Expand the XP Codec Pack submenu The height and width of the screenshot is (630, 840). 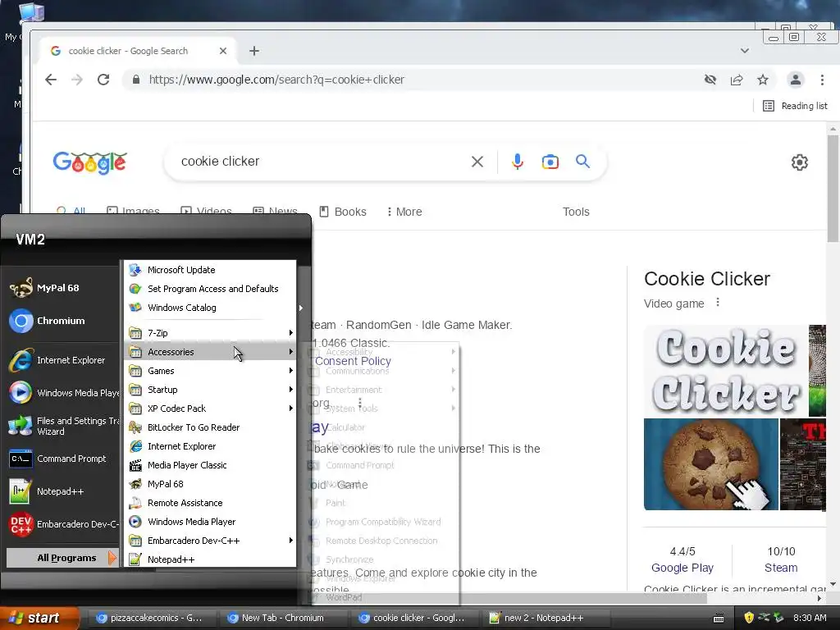[x=210, y=409]
